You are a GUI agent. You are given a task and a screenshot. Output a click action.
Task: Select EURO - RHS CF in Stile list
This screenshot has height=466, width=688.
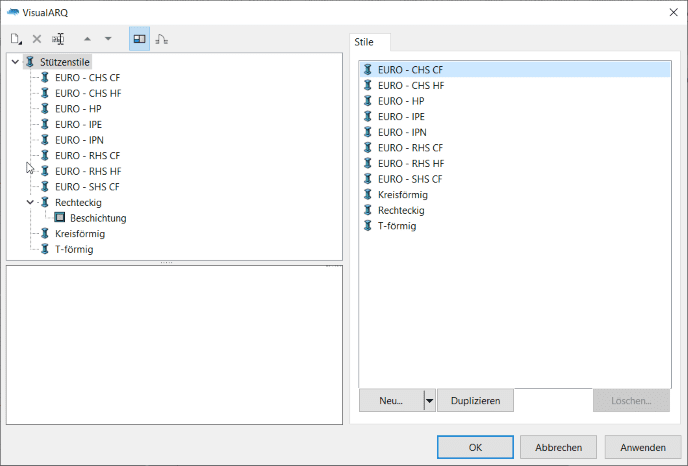pos(515,148)
